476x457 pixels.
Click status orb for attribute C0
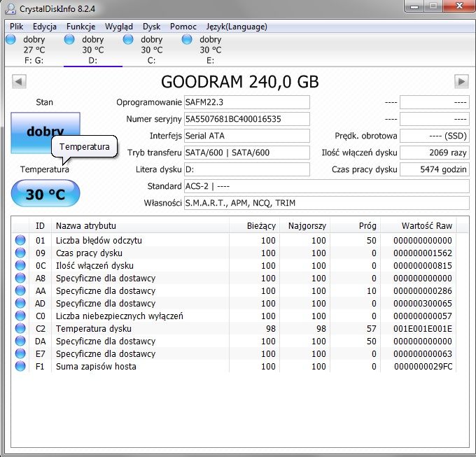20,316
